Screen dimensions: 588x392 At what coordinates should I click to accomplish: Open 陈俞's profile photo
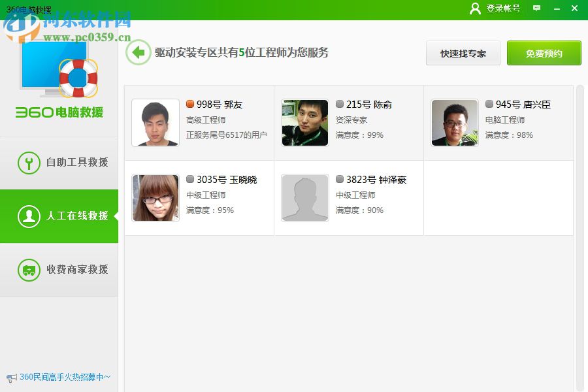[x=305, y=123]
